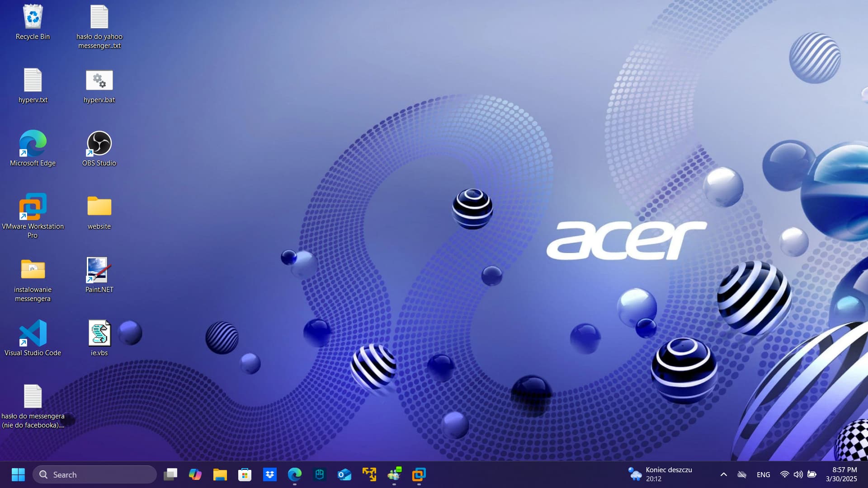Select the Recycle Bin desktop icon
Image resolution: width=868 pixels, height=488 pixels.
tap(33, 23)
